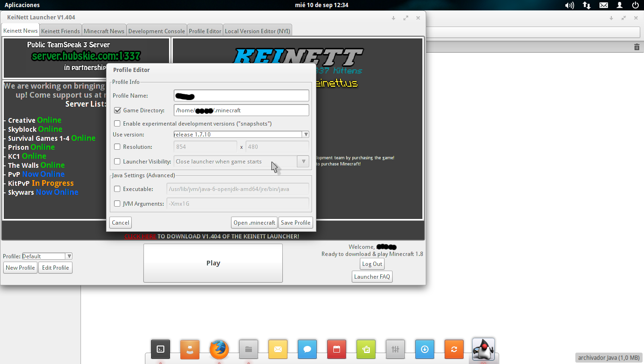
Task: Open the green photos dock icon
Action: tap(366, 349)
